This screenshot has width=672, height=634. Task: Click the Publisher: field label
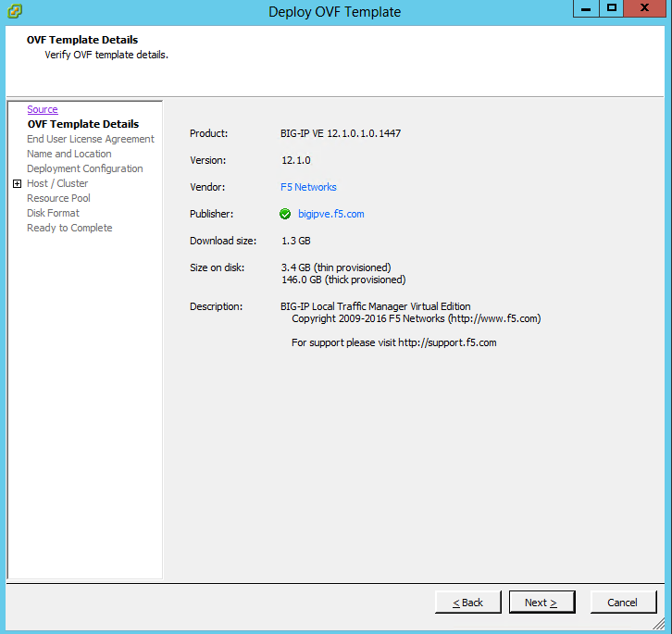click(212, 214)
